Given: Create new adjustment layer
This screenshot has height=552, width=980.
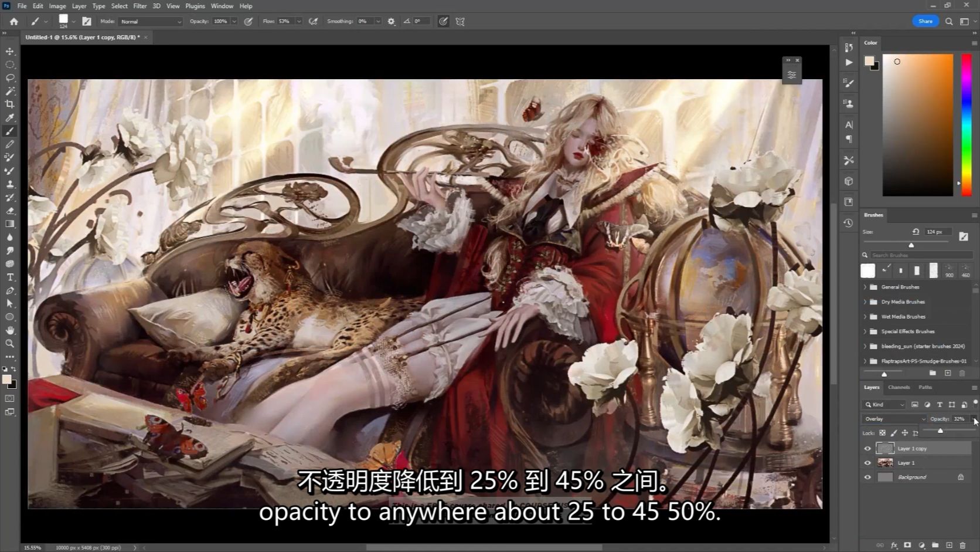Looking at the screenshot, I should 921,545.
